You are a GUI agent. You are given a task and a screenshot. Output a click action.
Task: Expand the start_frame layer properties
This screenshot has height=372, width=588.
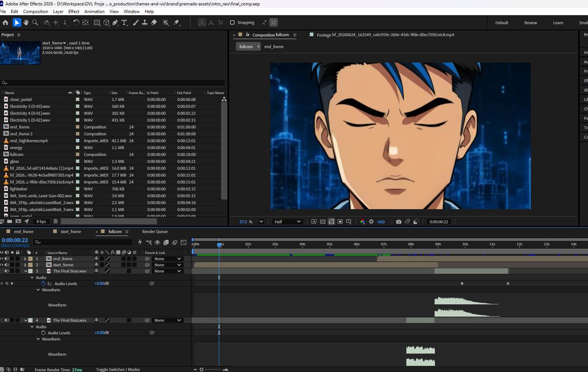25,265
